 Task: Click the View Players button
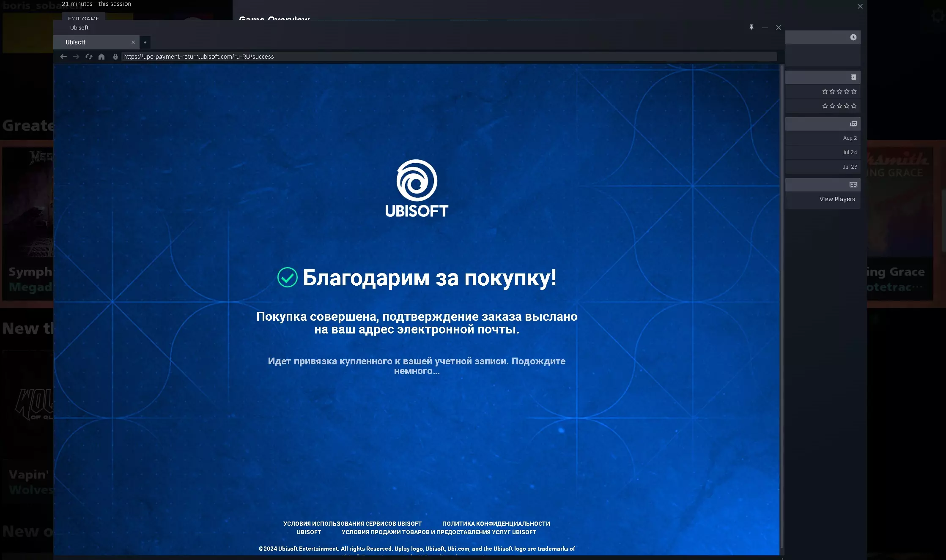coord(837,199)
